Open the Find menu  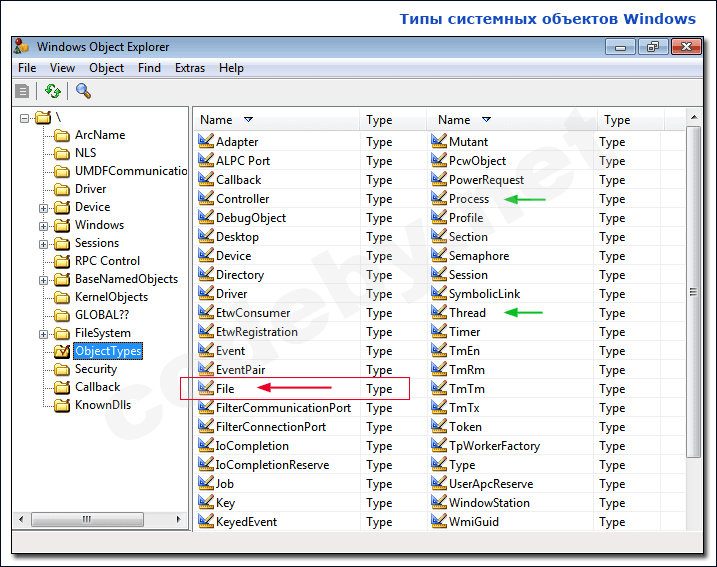pos(149,68)
